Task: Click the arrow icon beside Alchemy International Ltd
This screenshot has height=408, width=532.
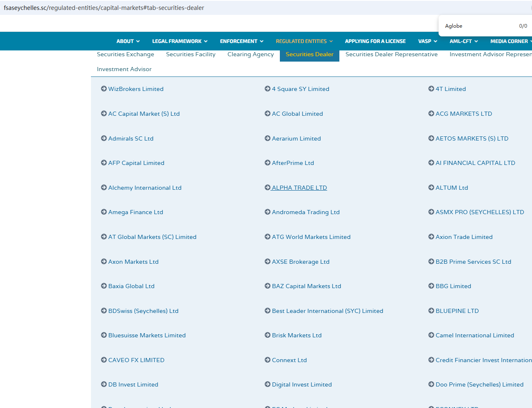Action: (104, 188)
